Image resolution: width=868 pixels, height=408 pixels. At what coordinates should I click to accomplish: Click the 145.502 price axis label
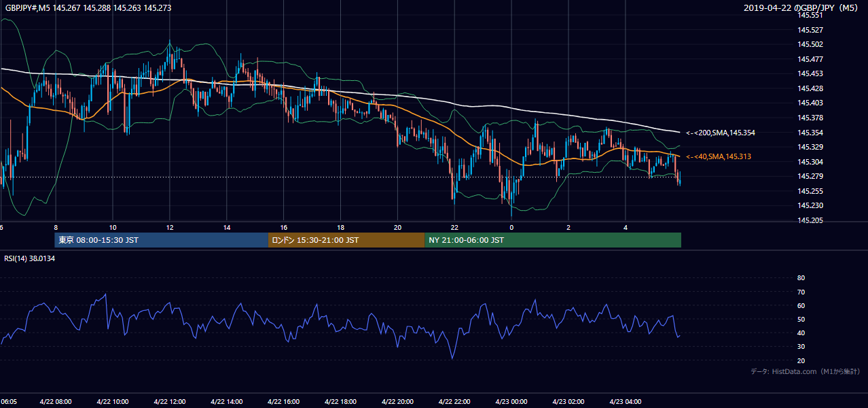click(x=810, y=44)
